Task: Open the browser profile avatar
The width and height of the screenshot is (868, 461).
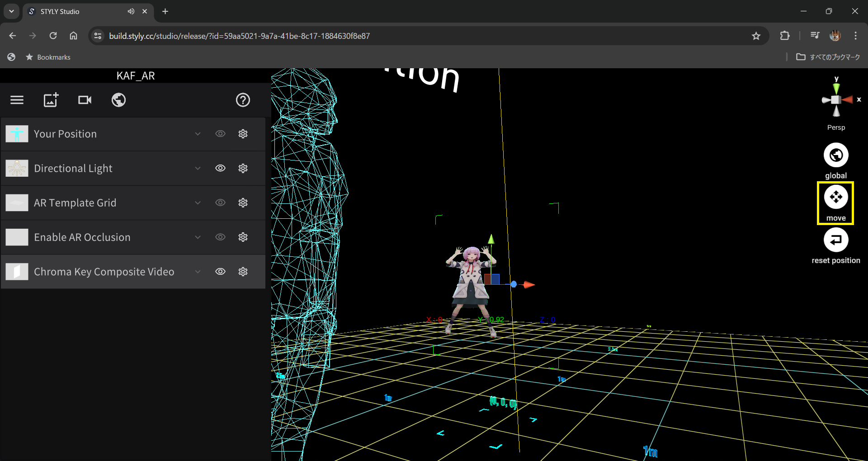Action: pos(835,36)
